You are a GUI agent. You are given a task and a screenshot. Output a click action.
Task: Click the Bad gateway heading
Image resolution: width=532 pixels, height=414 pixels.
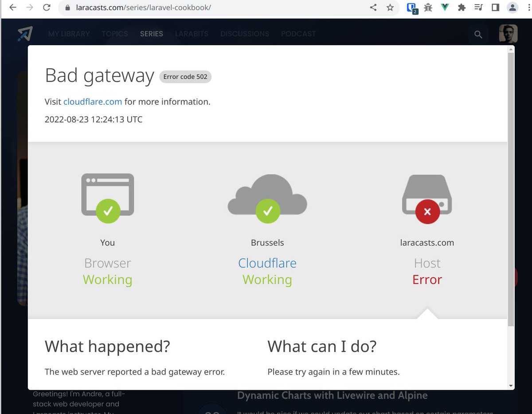pyautogui.click(x=100, y=75)
